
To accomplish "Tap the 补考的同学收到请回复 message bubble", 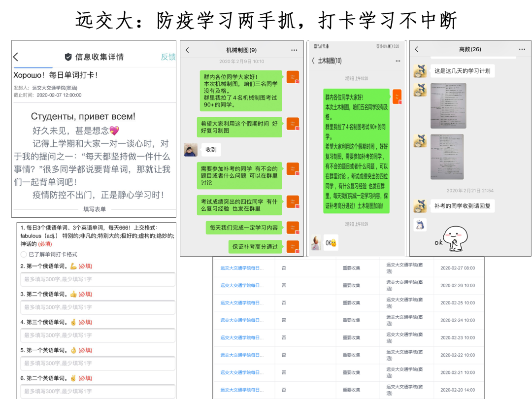I will point(462,206).
